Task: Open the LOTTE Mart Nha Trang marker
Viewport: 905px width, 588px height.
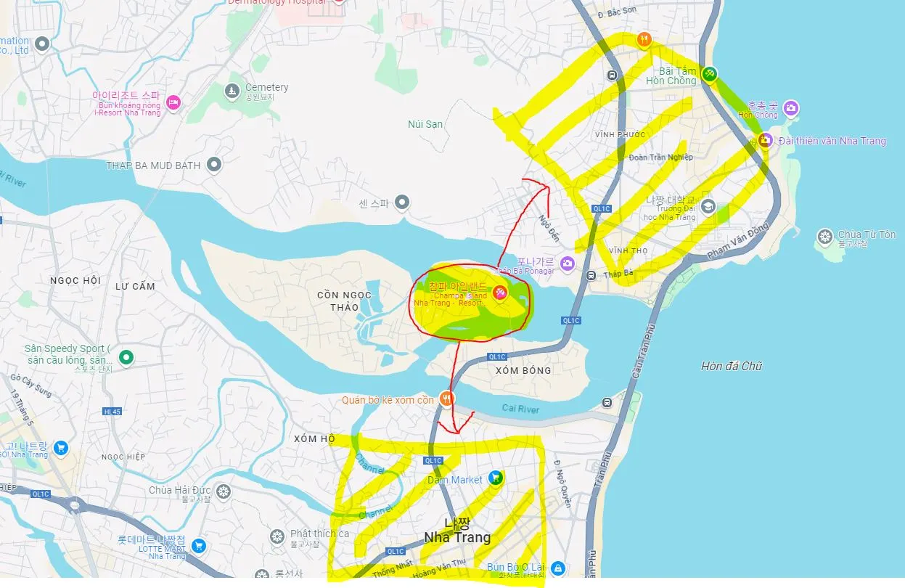Action: tap(198, 545)
